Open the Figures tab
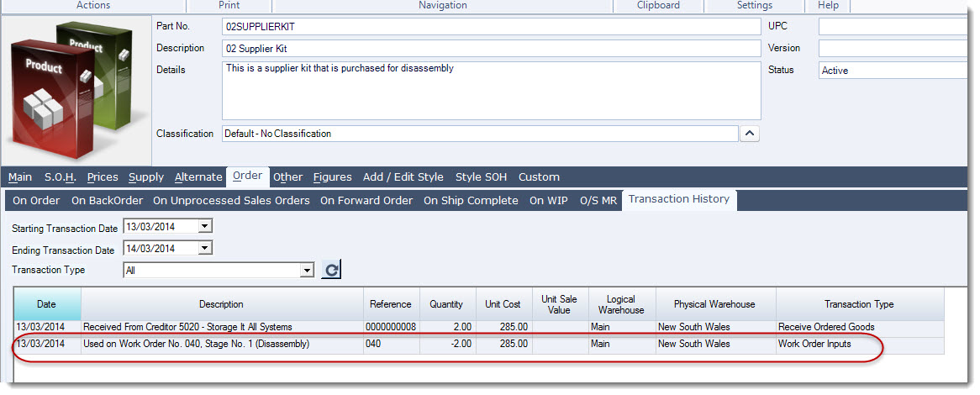Screen dimensions: 980x395 pyautogui.click(x=333, y=176)
